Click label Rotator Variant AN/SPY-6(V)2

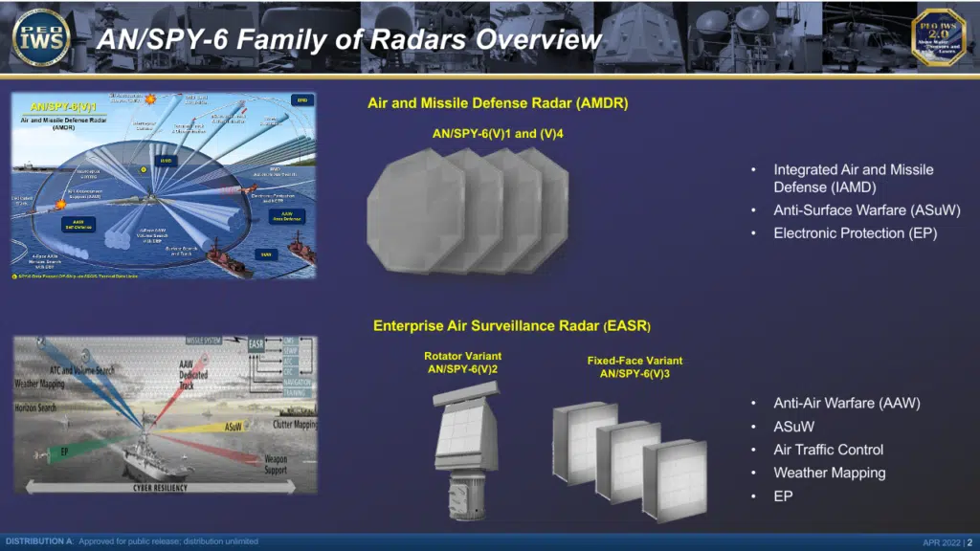[x=462, y=363]
